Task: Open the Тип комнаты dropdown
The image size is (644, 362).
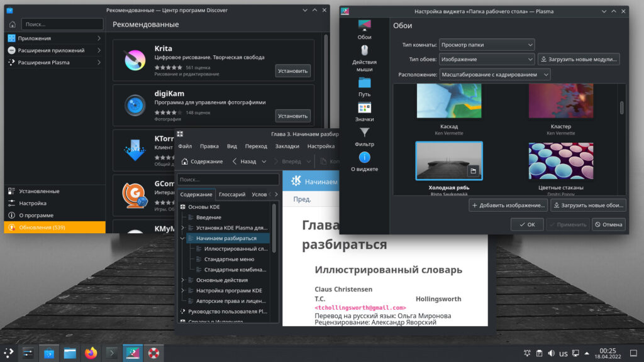Action: coord(487,45)
